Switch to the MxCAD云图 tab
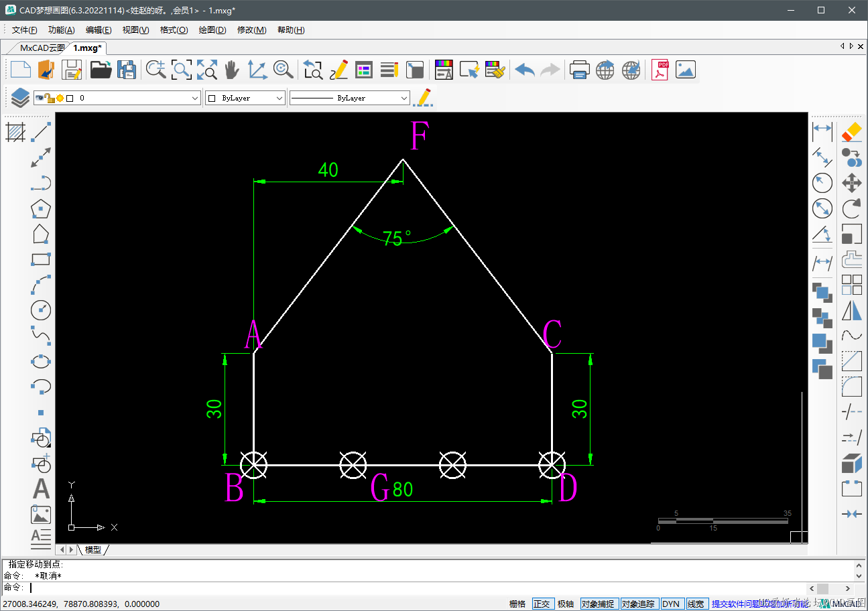Screen dimensions: 868x611 [x=42, y=48]
